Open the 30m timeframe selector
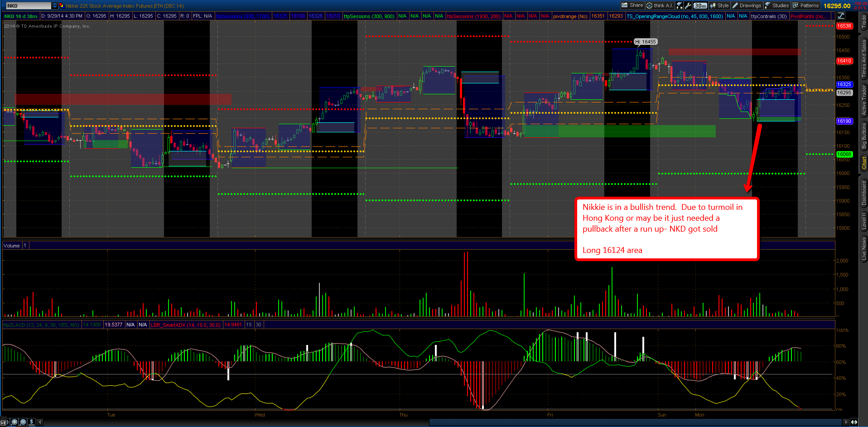Viewport: 868px width, 427px height. 700,5
